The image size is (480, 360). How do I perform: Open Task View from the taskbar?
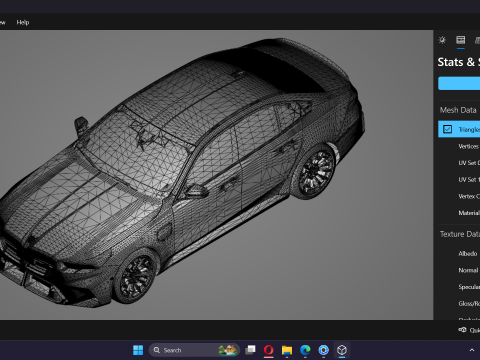(250, 350)
